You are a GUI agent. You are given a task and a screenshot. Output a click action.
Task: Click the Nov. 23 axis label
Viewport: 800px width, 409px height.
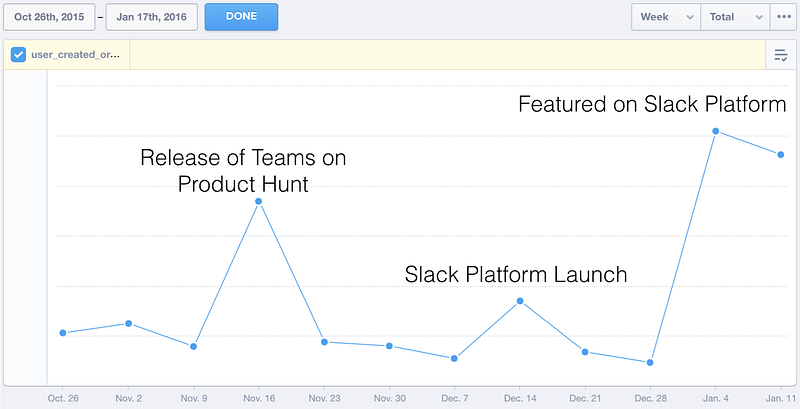324,398
